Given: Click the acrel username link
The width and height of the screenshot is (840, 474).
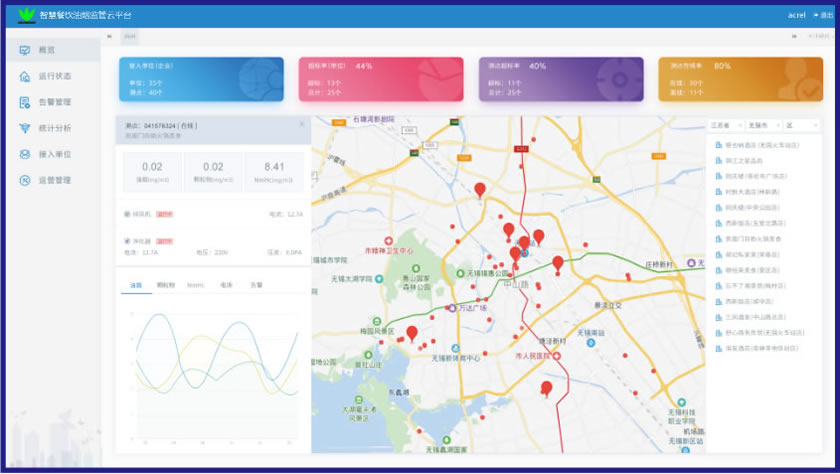Looking at the screenshot, I should pos(796,15).
